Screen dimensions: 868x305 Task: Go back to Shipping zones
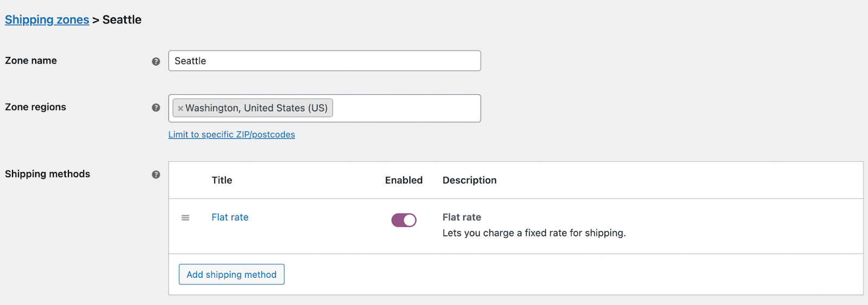coord(47,20)
